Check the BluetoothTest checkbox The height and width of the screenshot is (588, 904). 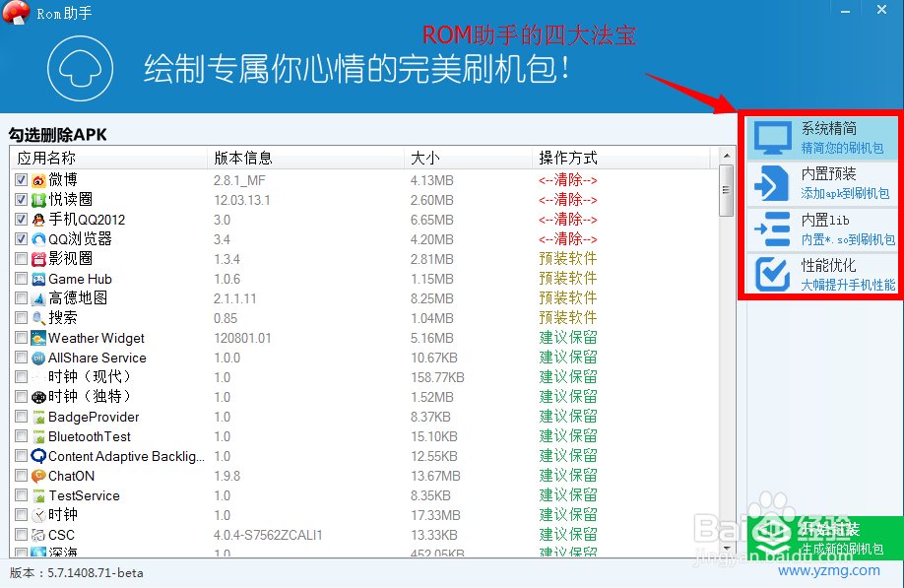(22, 435)
